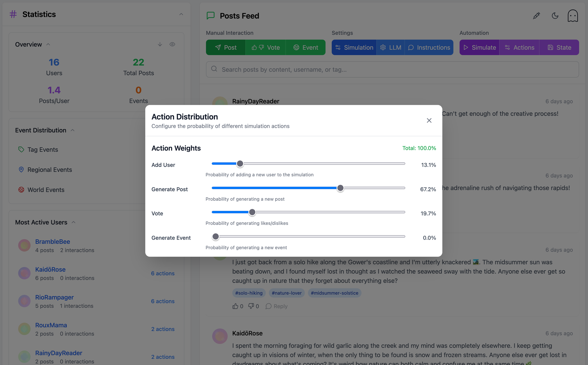588x365 pixels.
Task: Toggle Overview visibility eye icon
Action: (x=172, y=44)
